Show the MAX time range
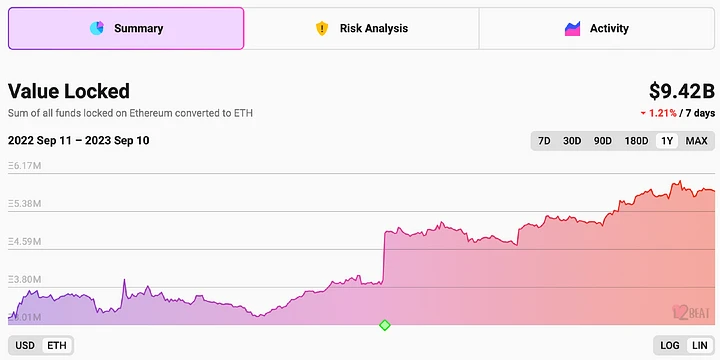The image size is (720, 360). pyautogui.click(x=697, y=141)
